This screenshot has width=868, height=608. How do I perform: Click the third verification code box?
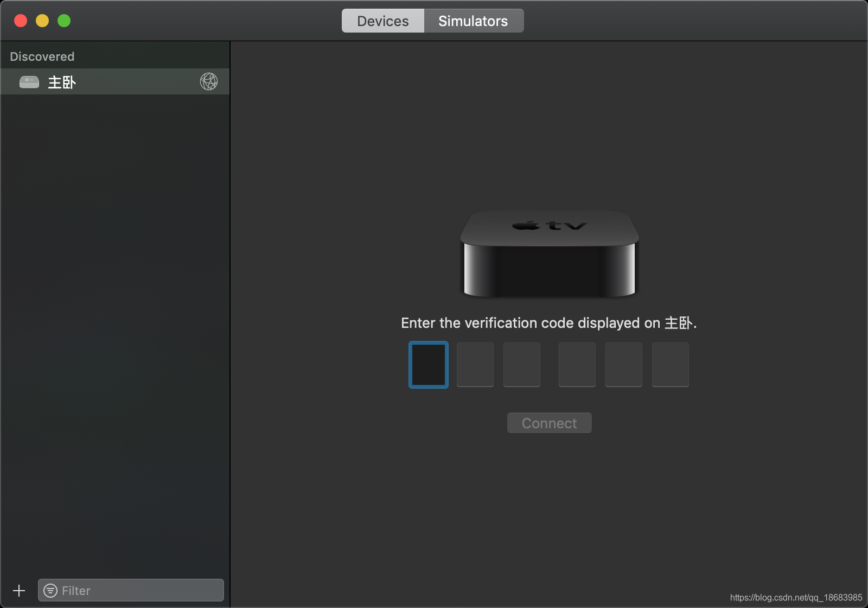coord(522,365)
